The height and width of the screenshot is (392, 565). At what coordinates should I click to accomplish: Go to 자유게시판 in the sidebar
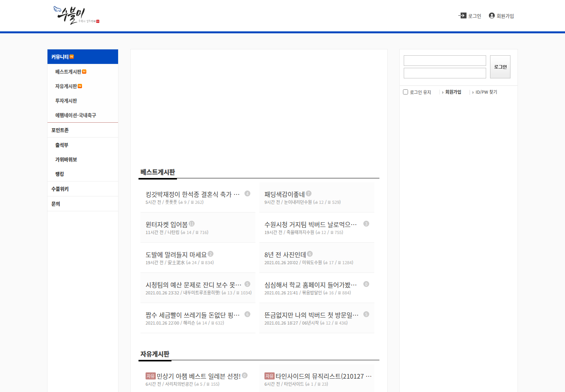(x=66, y=86)
